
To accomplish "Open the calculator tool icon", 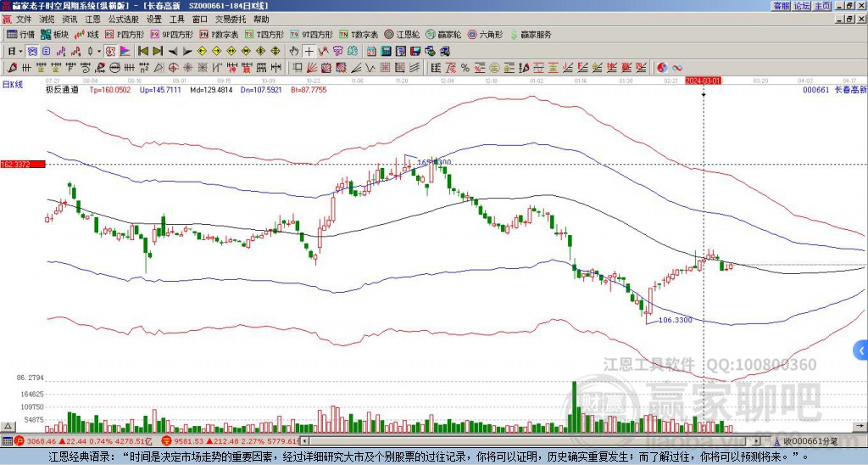I will (386, 52).
